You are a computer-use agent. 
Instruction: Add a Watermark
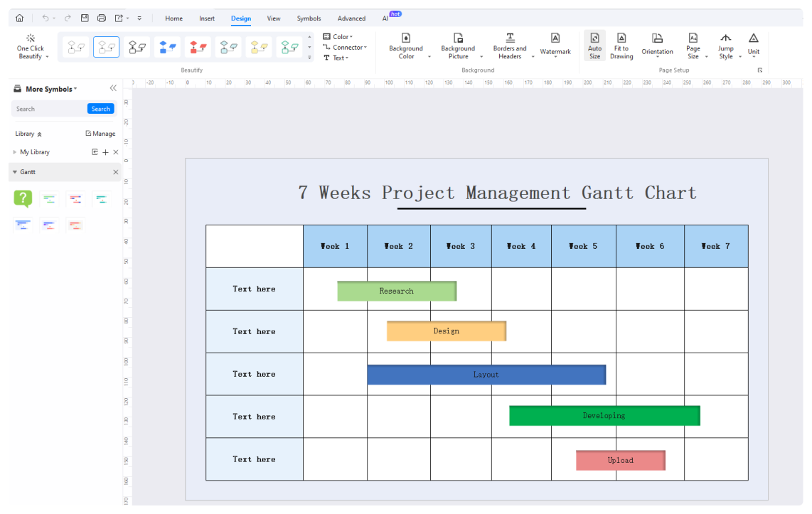[555, 45]
